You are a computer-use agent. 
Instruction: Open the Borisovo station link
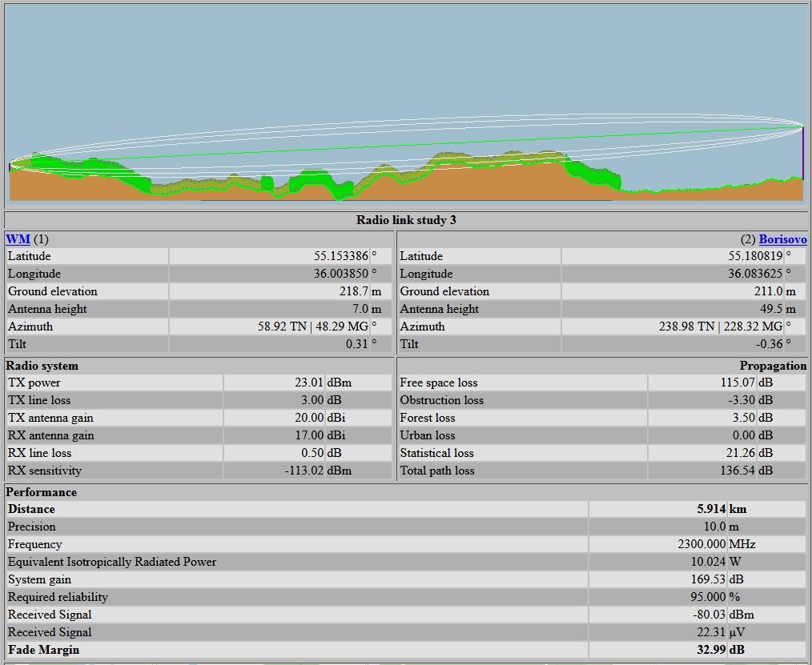pyautogui.click(x=782, y=239)
